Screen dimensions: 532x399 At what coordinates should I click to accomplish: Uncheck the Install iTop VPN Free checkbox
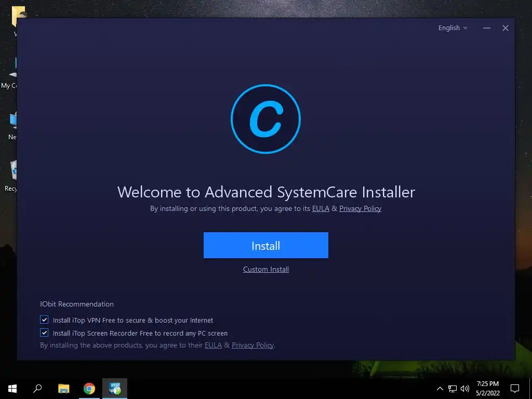tap(44, 320)
